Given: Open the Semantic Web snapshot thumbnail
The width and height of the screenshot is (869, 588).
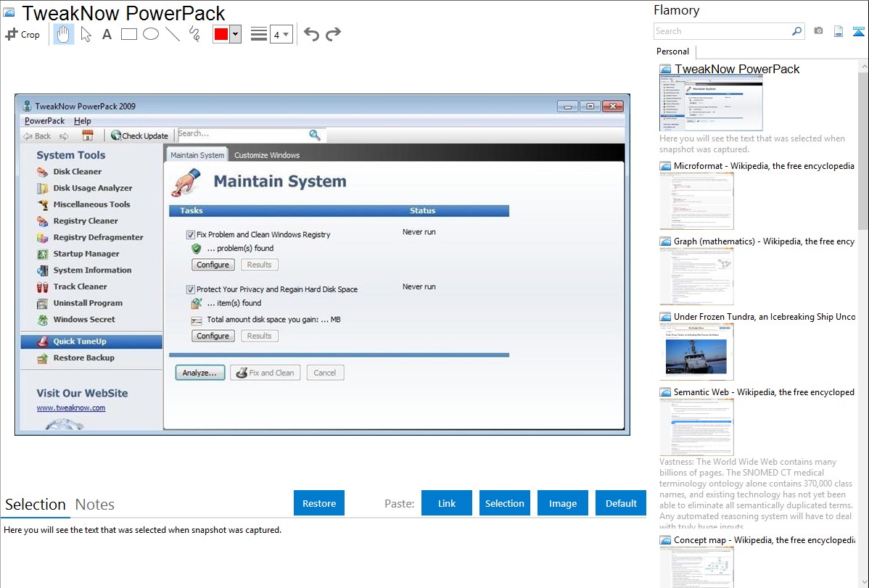Looking at the screenshot, I should coord(696,427).
